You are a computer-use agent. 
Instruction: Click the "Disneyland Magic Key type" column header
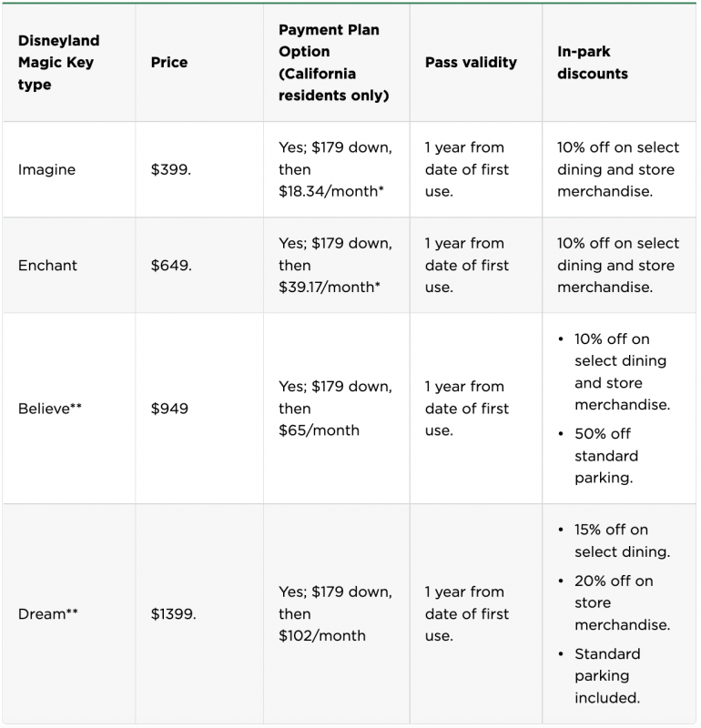click(x=59, y=63)
